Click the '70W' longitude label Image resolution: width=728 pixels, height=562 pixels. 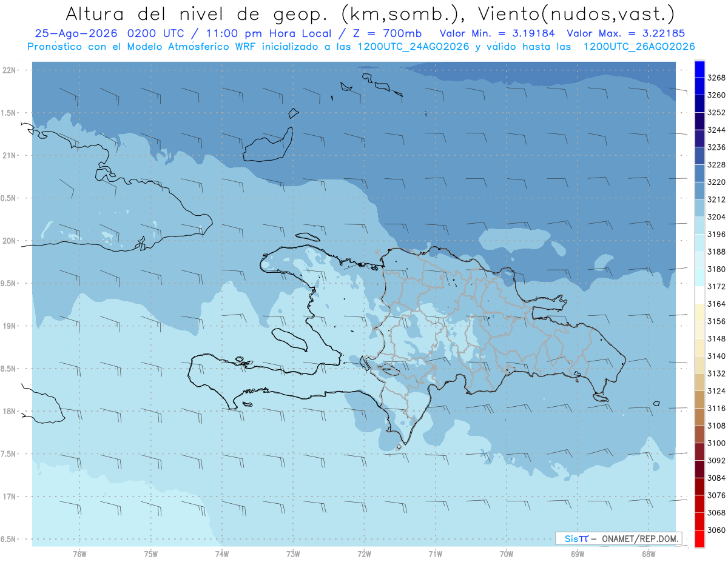(507, 555)
